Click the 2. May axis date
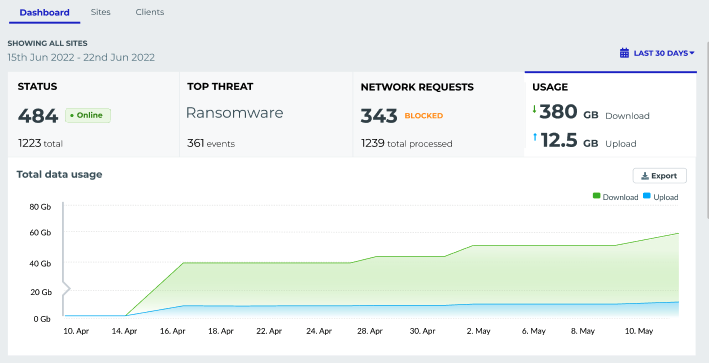This screenshot has height=363, width=709. tap(478, 331)
